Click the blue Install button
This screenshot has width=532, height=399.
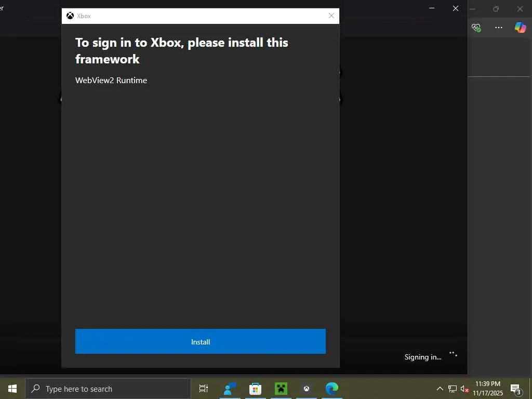pos(200,341)
